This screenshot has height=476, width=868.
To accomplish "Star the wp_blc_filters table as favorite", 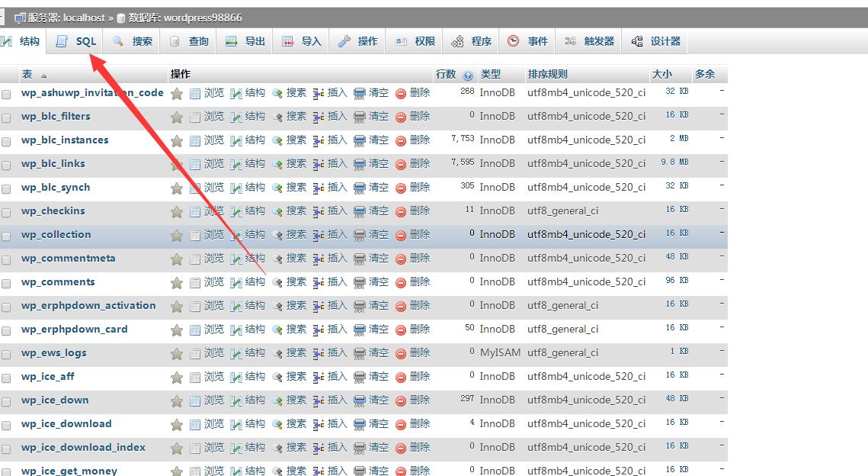I will pyautogui.click(x=177, y=117).
